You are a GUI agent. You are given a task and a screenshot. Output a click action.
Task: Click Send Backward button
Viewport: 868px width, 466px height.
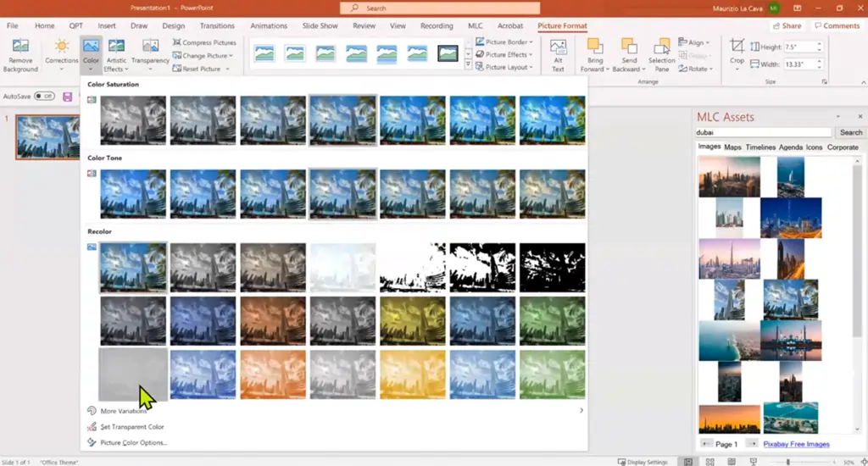pos(629,55)
